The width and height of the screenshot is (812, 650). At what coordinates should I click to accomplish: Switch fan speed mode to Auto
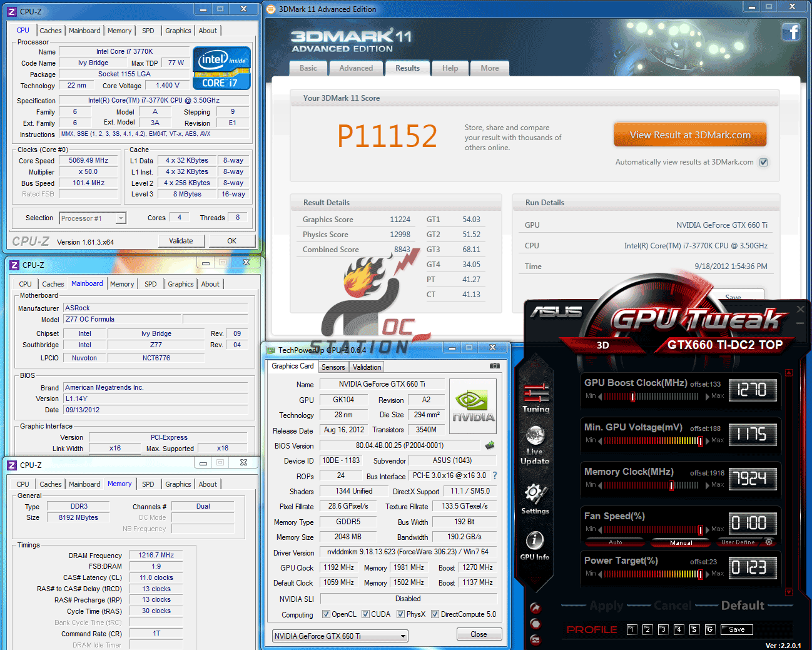tap(616, 542)
